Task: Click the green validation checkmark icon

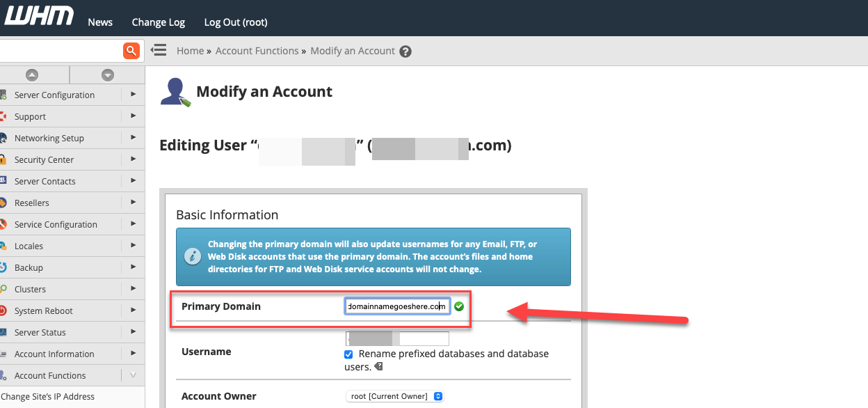Action: pyautogui.click(x=459, y=306)
